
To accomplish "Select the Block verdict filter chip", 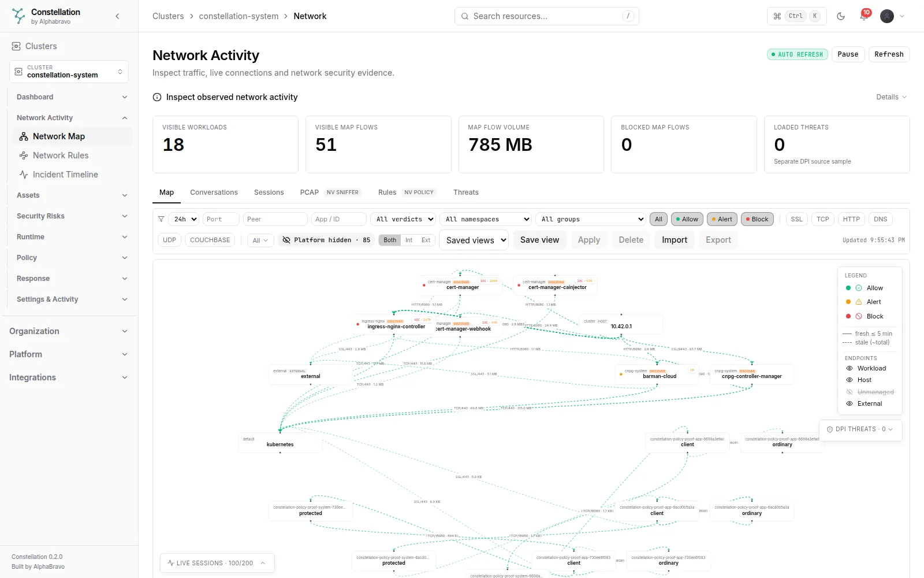I will (757, 219).
